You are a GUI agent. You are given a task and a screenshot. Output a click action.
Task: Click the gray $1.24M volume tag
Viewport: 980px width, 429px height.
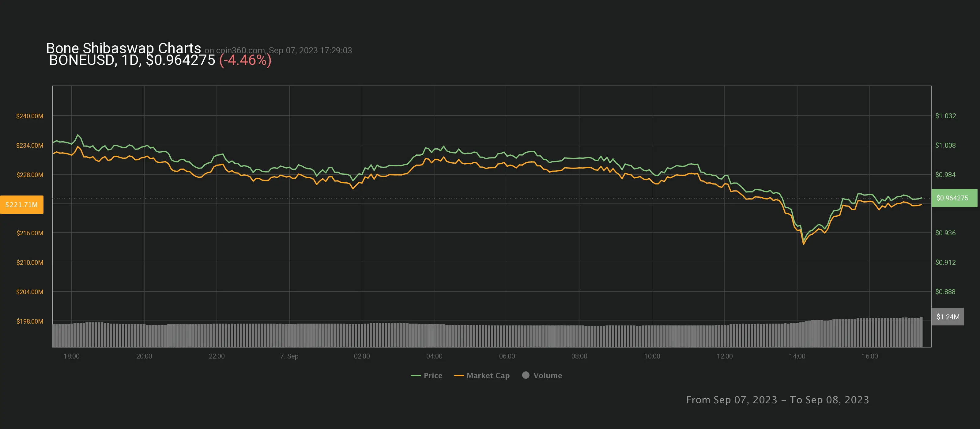coord(948,317)
